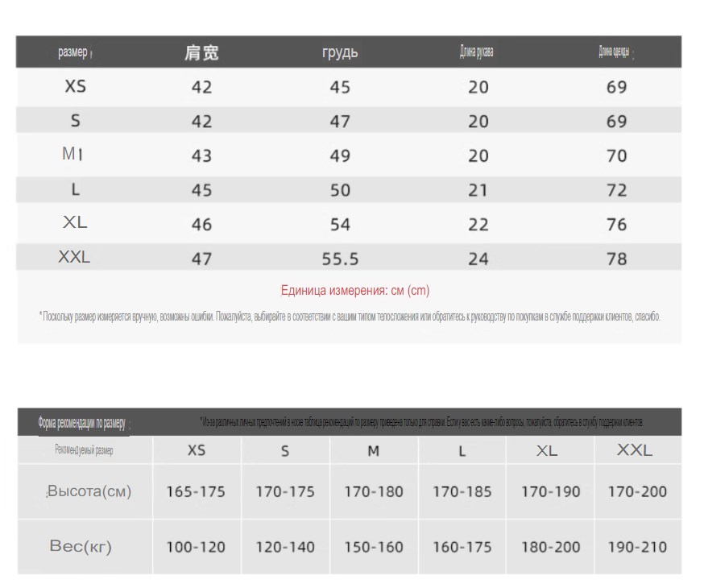Select the 150-160 weight cell

(x=374, y=547)
